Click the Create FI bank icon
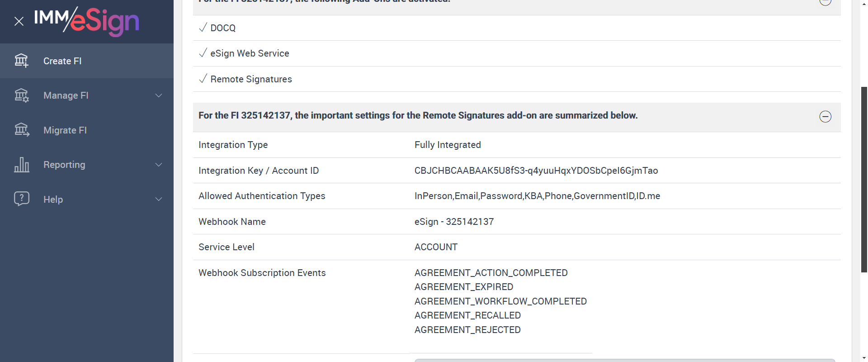Image resolution: width=868 pixels, height=362 pixels. [21, 61]
